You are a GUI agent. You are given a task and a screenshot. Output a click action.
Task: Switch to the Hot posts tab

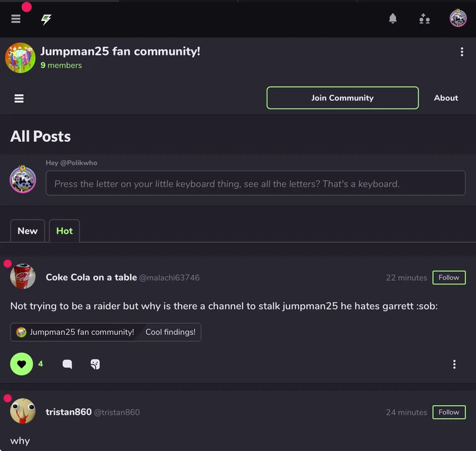tap(64, 231)
